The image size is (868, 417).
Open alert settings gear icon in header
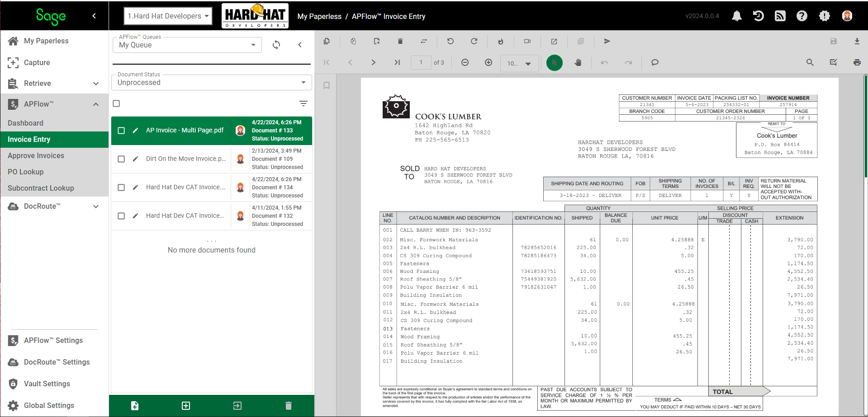pyautogui.click(x=825, y=16)
